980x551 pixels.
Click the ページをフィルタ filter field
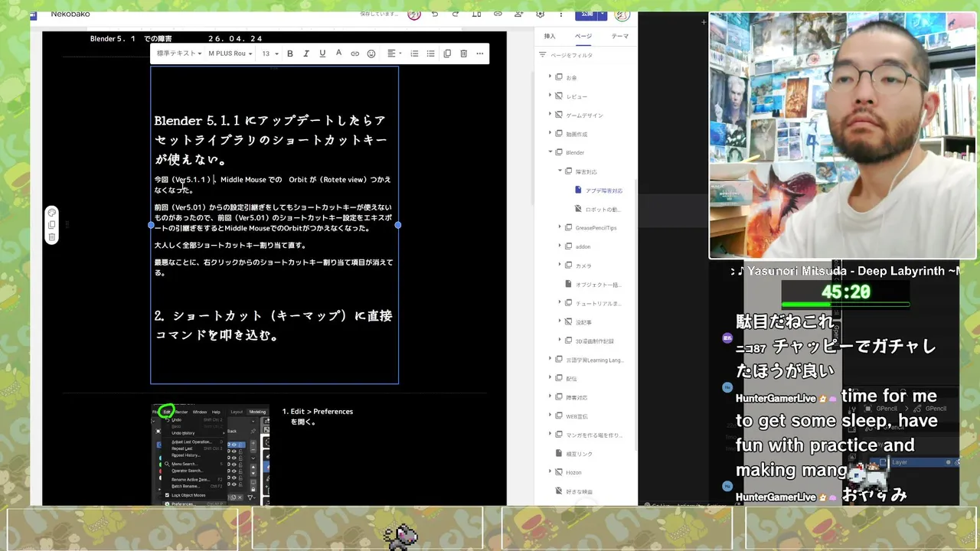tap(586, 55)
